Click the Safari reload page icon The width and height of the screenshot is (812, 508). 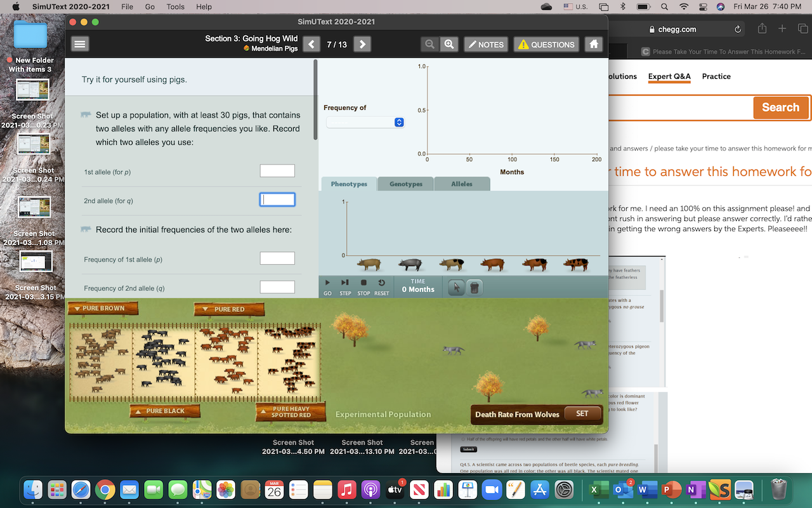738,29
